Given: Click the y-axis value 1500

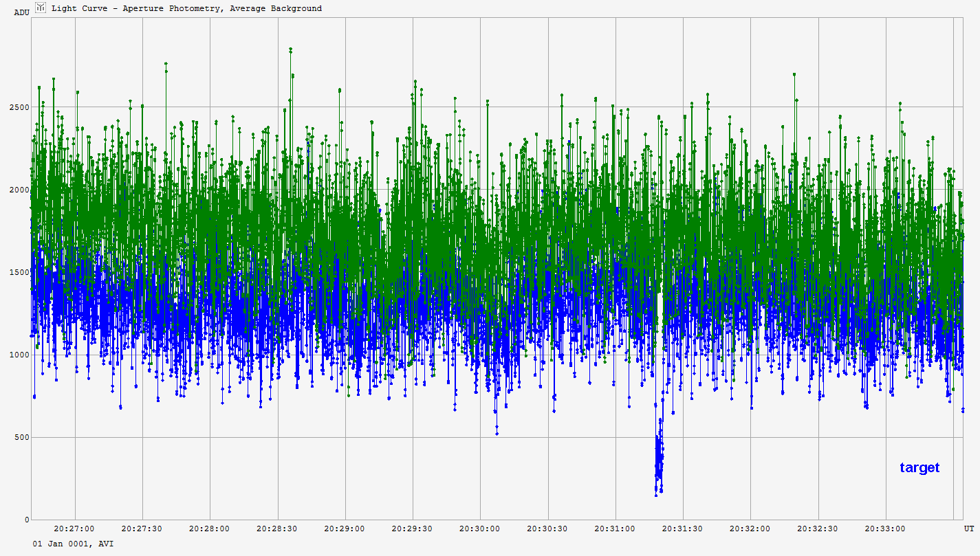Looking at the screenshot, I should pos(18,272).
